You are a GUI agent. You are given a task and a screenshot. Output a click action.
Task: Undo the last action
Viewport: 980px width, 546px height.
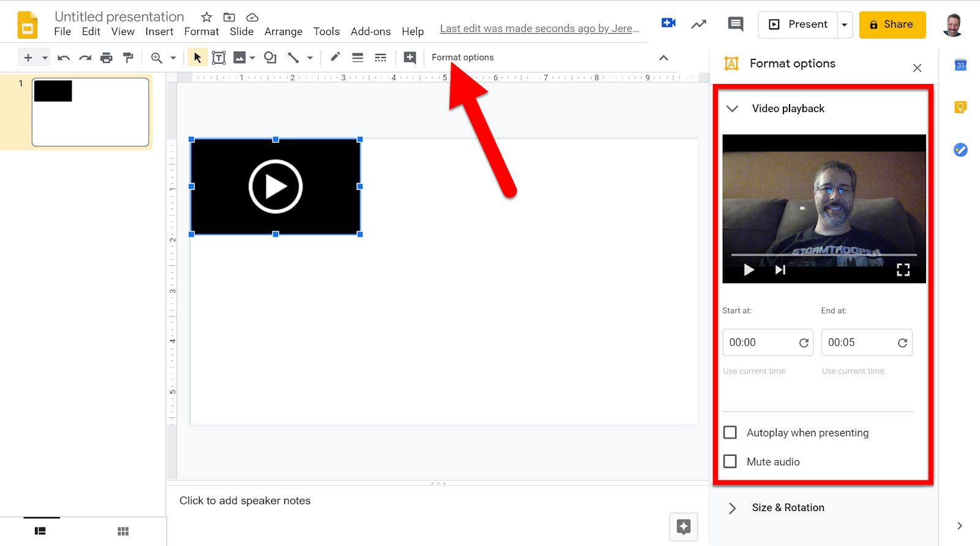(x=64, y=58)
